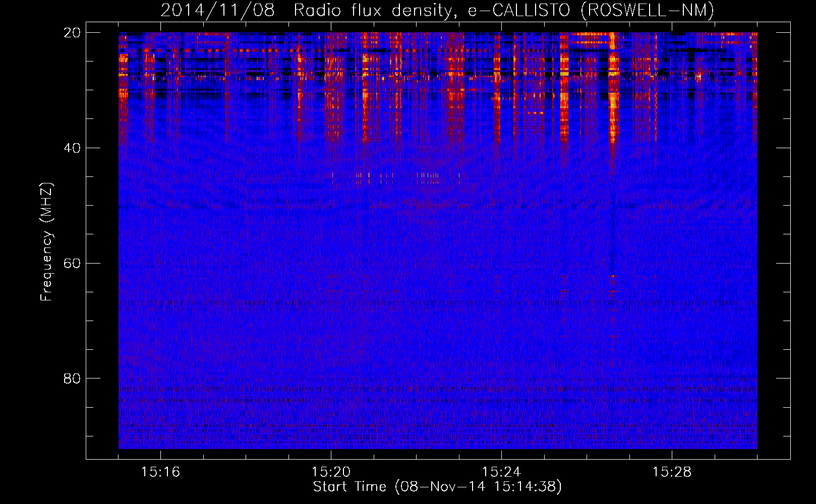Click the 20 MHz frequency tick label
Screen dimensions: 816x504
pyautogui.click(x=72, y=33)
